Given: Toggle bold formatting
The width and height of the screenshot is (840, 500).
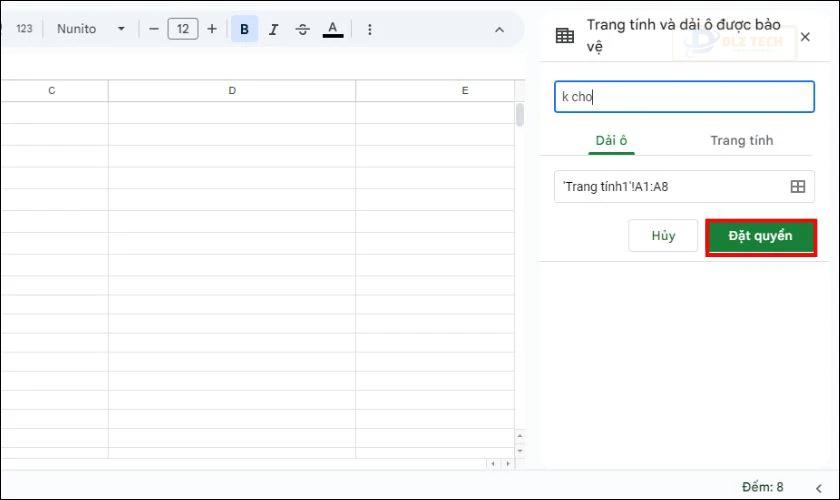Looking at the screenshot, I should 244,29.
